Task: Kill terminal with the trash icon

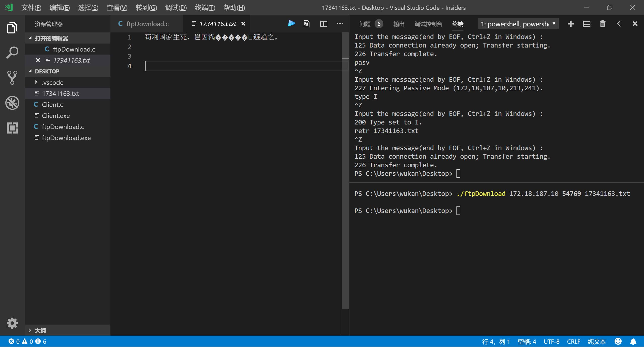Action: point(602,24)
